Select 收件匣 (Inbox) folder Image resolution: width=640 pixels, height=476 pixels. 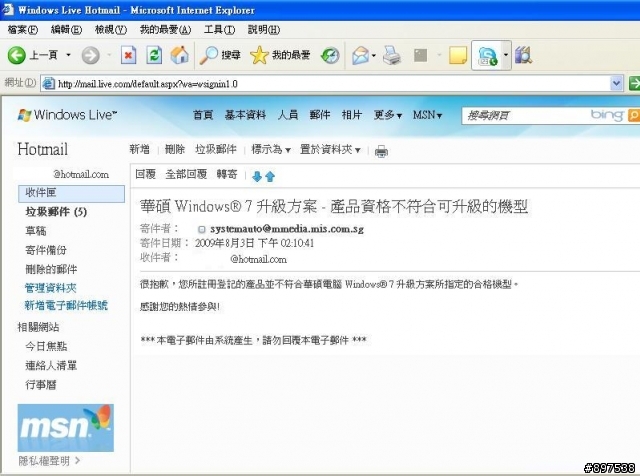[71, 194]
